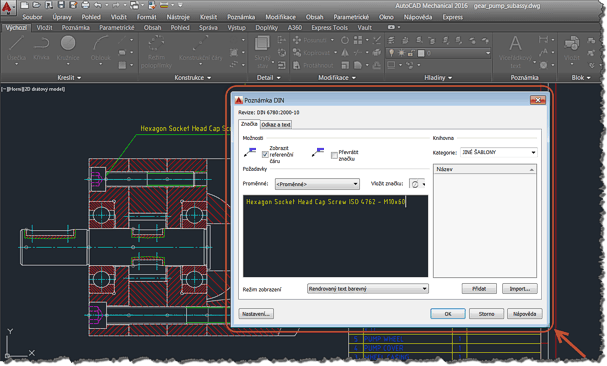
Task: Expand the Hladiny panel
Action: point(438,77)
